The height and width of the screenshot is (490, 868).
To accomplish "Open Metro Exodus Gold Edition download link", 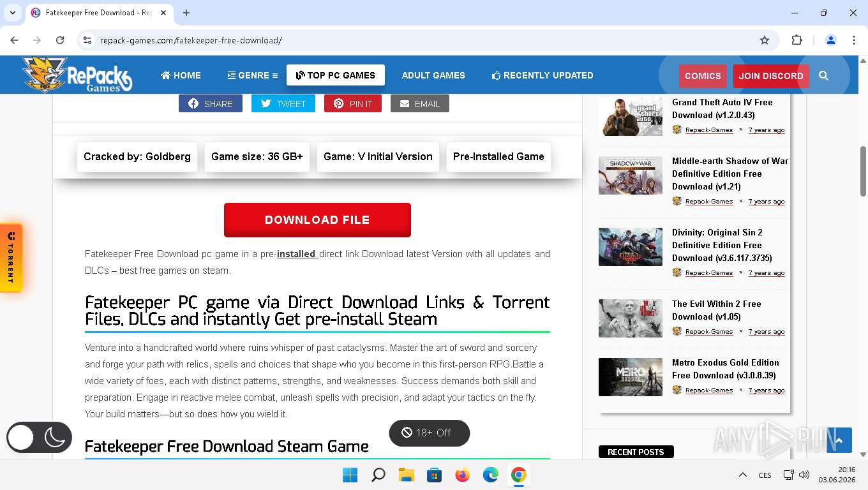I will (726, 369).
